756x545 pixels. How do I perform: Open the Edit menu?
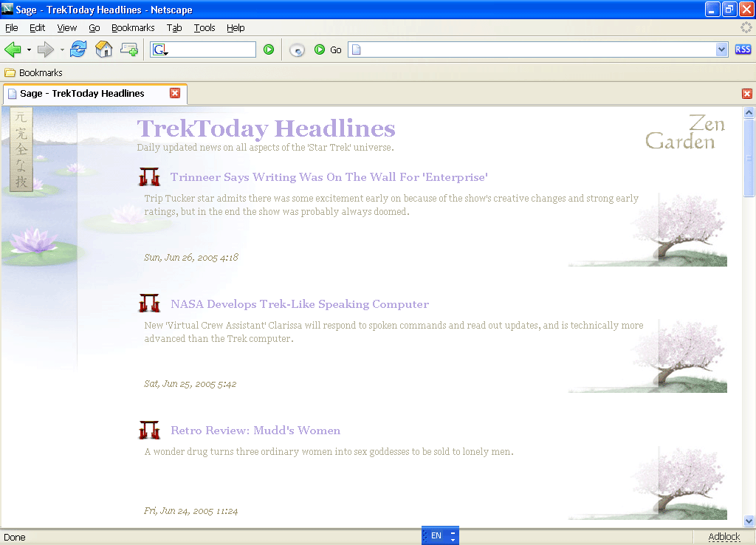tap(37, 28)
